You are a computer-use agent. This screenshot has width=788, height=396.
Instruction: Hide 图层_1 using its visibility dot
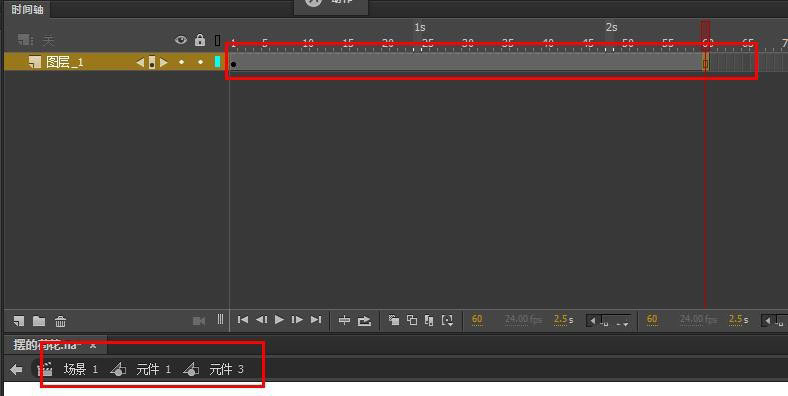181,62
